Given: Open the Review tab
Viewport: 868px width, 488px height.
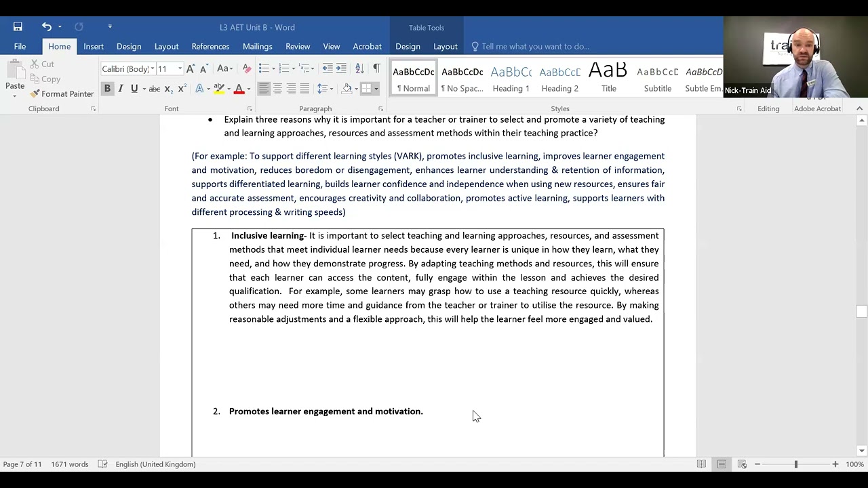Looking at the screenshot, I should tap(298, 46).
